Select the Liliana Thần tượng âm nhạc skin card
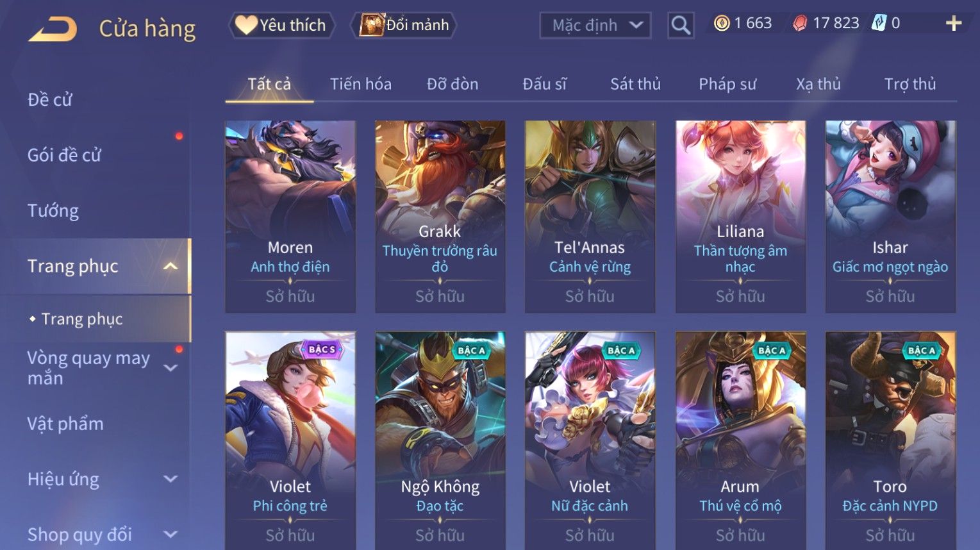Viewport: 980px width, 550px height. pos(740,217)
